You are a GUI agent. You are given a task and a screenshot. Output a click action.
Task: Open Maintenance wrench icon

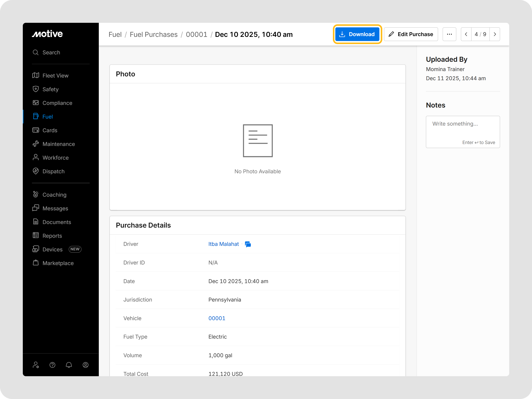(36, 144)
